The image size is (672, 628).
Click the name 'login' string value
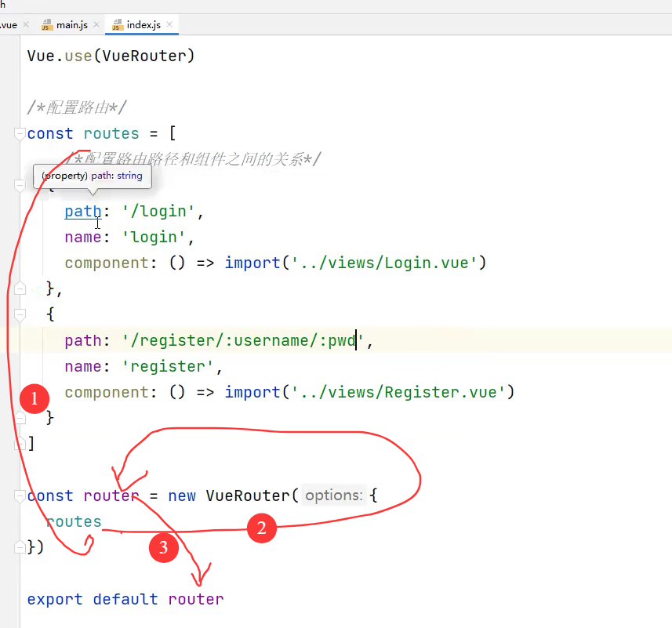click(x=154, y=238)
